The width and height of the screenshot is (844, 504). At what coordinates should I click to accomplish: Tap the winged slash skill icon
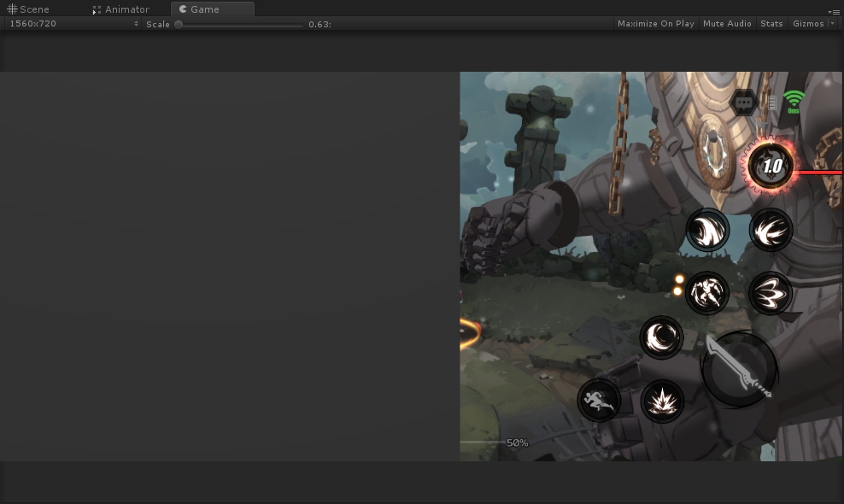pyautogui.click(x=771, y=230)
